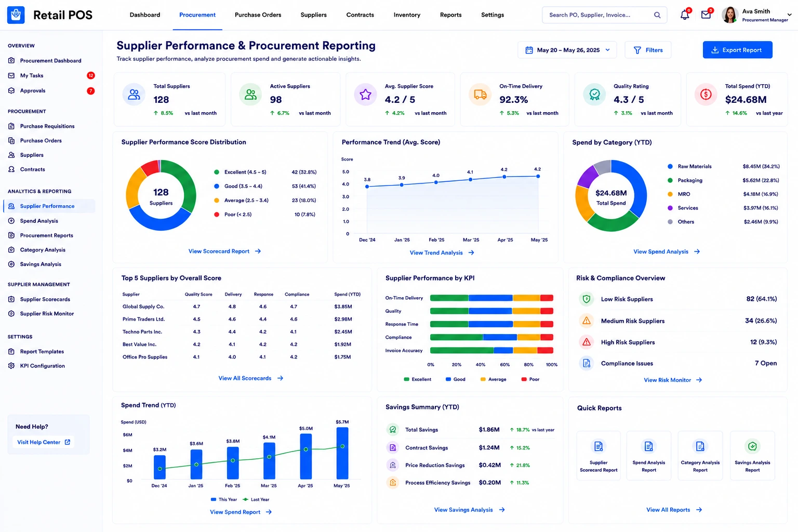This screenshot has width=798, height=532.
Task: Open the Dashboard top menu
Action: pyautogui.click(x=145, y=15)
